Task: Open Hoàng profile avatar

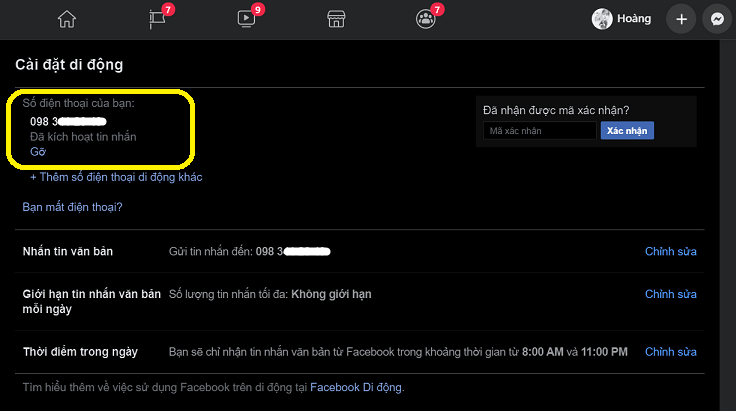Action: click(602, 19)
